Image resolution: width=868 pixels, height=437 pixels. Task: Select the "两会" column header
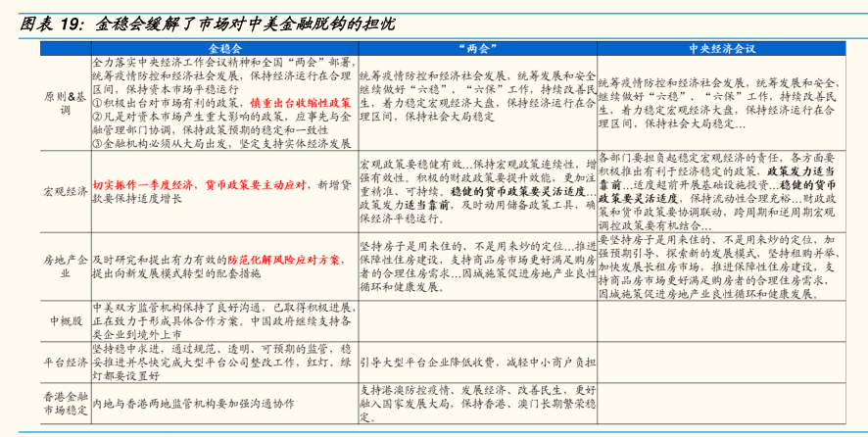click(475, 47)
